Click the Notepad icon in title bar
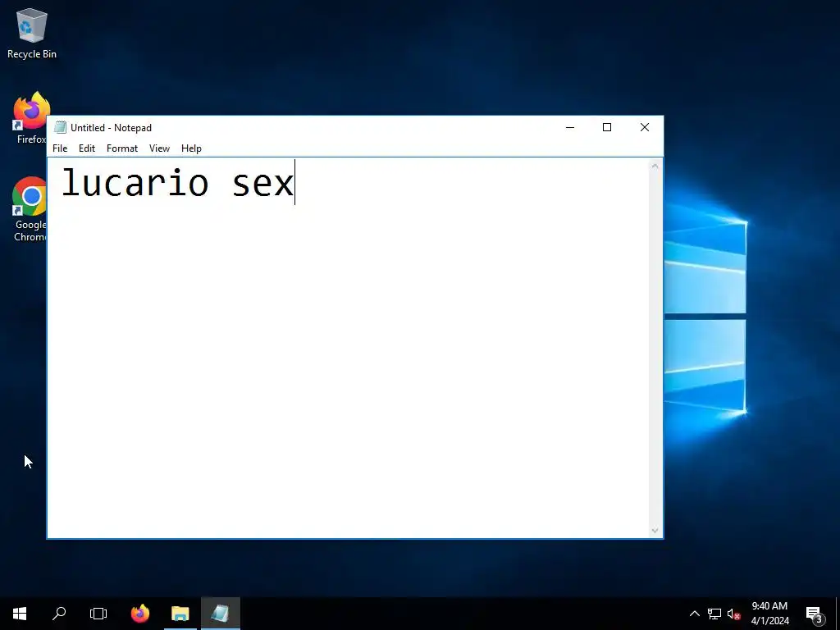The width and height of the screenshot is (840, 630). tap(60, 127)
